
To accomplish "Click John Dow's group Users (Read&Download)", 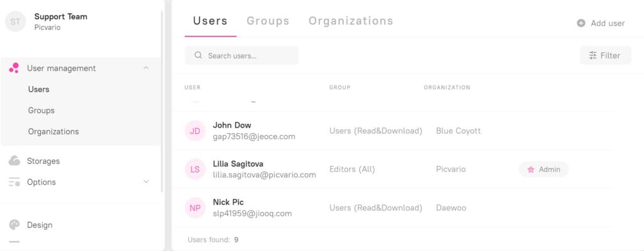I will tap(376, 131).
